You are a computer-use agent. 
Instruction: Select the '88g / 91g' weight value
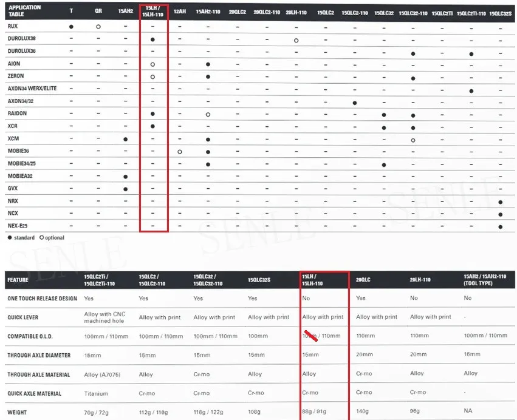pyautogui.click(x=314, y=411)
